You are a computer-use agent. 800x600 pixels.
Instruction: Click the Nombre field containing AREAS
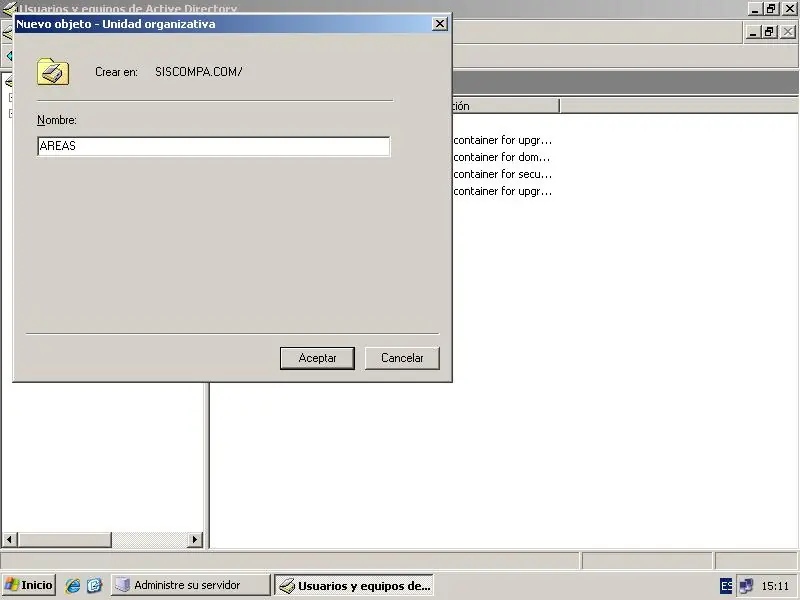coord(214,146)
